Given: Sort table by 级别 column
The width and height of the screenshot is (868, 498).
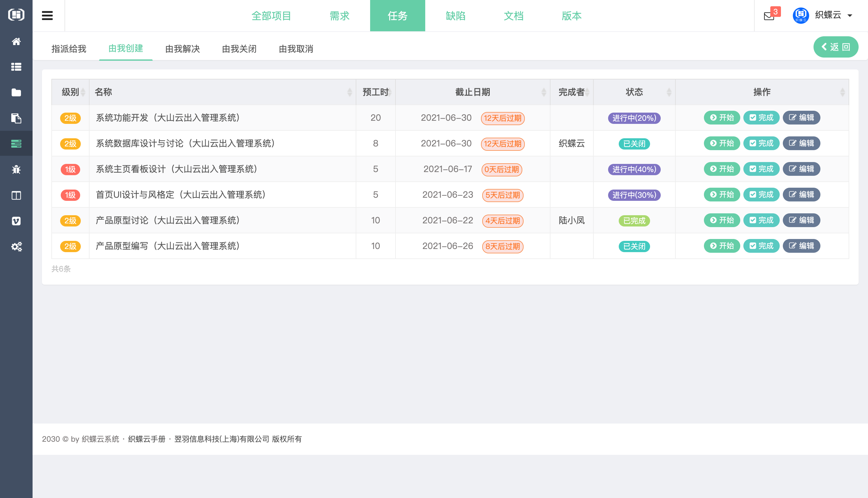Looking at the screenshot, I should pyautogui.click(x=70, y=92).
